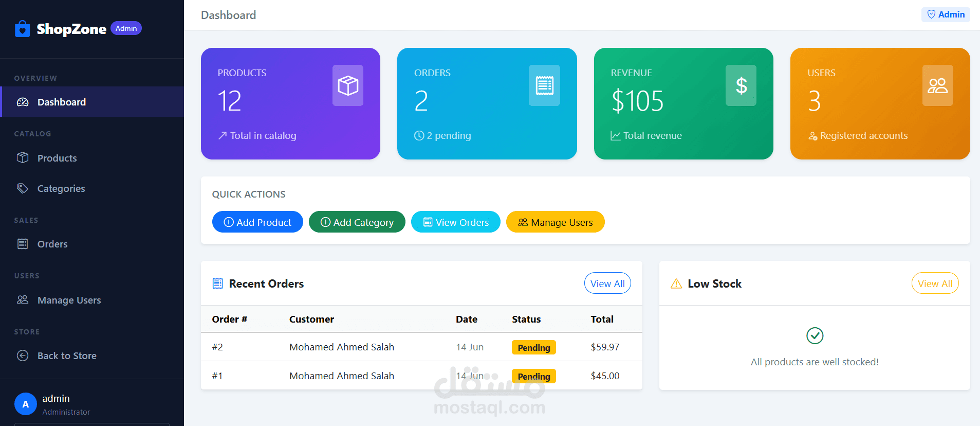
Task: Click the Add Product button
Action: 257,222
